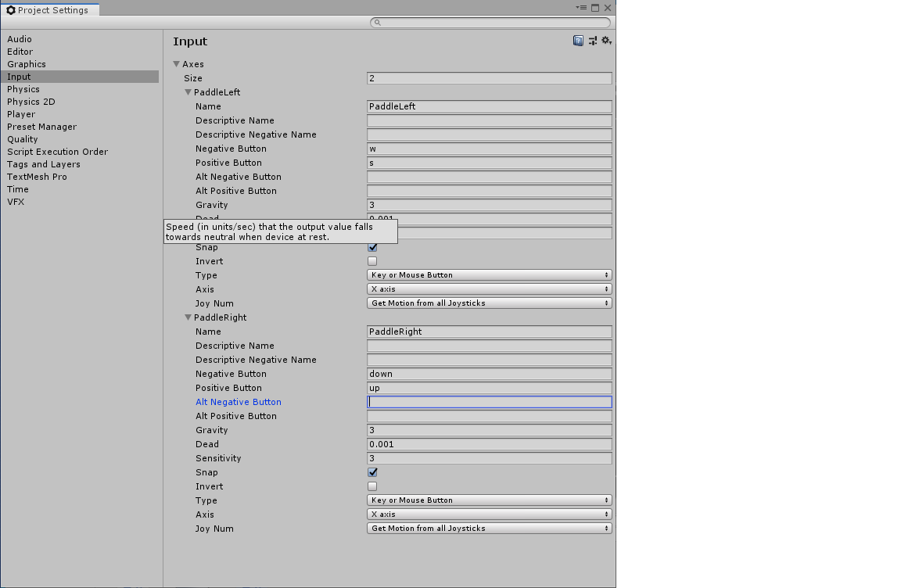901x588 pixels.
Task: Enable Invert checkbox for PaddleRight
Action: [372, 486]
